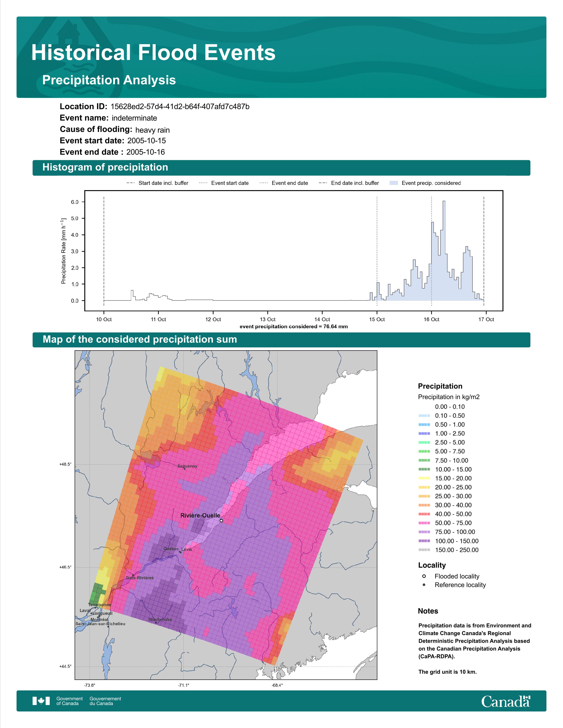Viewport: 563px width, 728px height.
Task: Click the Start date incl. buffer legend entry
Action: point(157,183)
